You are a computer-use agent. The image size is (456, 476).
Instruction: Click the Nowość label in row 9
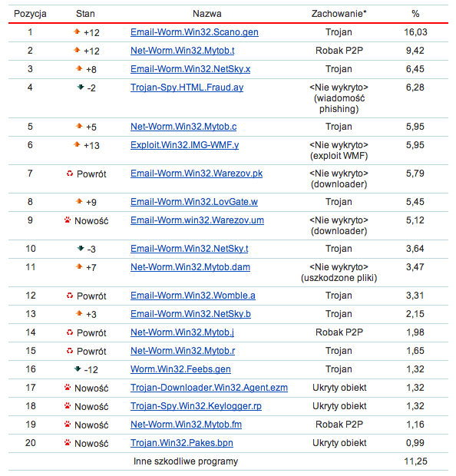point(91,221)
